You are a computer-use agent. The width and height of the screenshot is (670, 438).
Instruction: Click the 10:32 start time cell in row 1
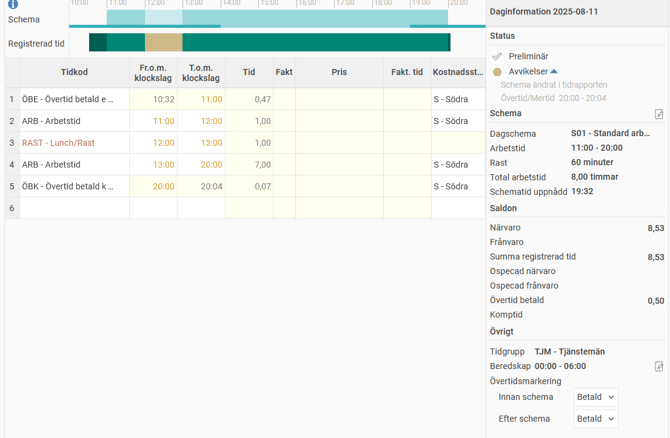coord(153,99)
